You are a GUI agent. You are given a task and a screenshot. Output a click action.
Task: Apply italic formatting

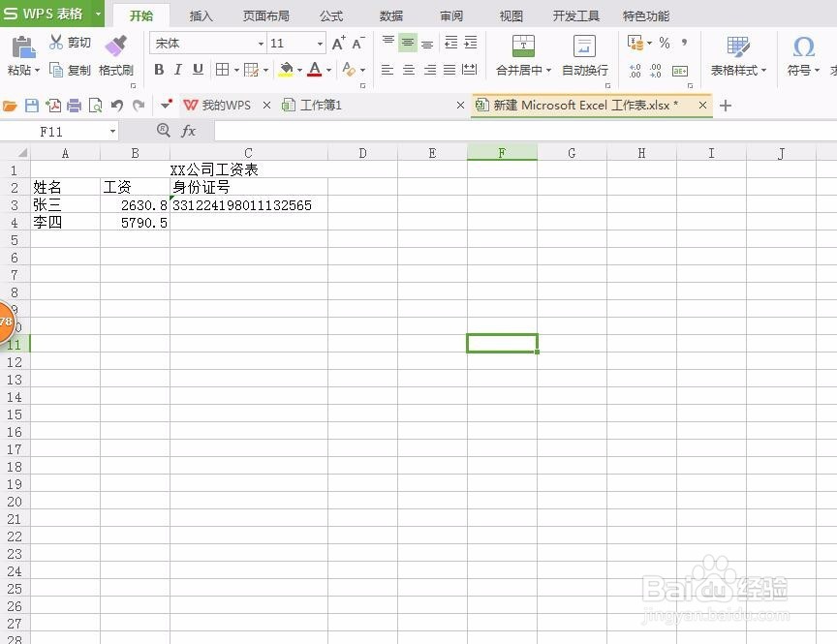point(179,70)
